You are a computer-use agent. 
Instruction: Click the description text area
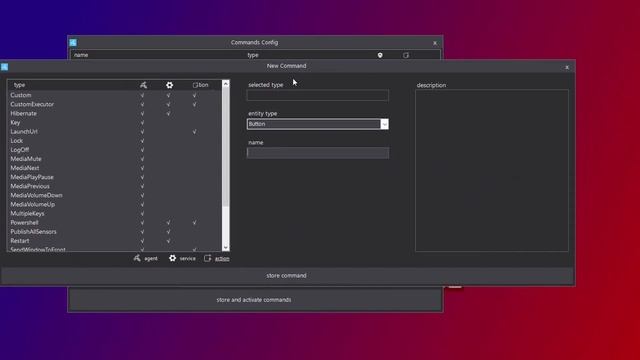coord(492,171)
